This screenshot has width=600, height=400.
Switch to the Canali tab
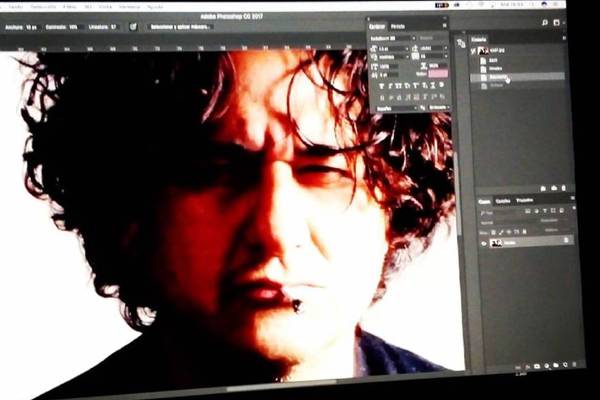[x=504, y=201]
